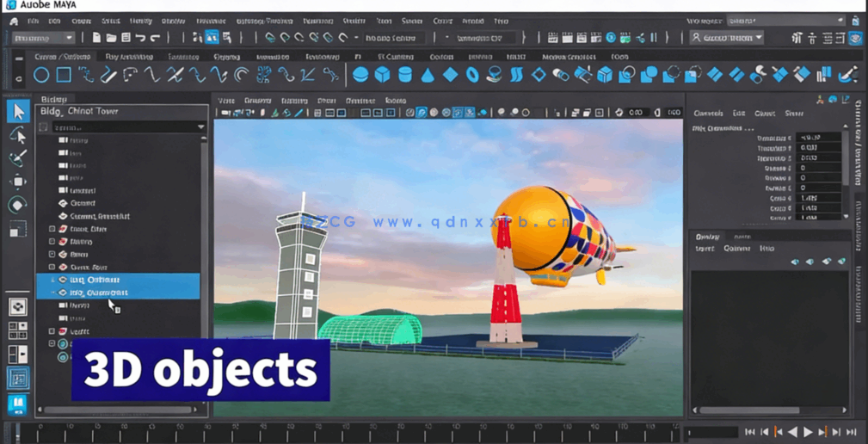Screen dimensions: 868x444
Task: Select four-view layout button in left sidebar
Action: tap(18, 330)
